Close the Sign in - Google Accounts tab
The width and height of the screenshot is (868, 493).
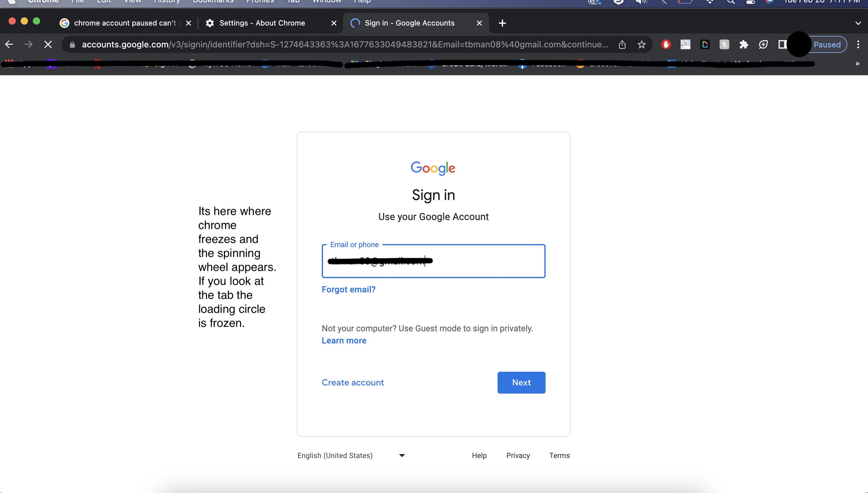479,23
